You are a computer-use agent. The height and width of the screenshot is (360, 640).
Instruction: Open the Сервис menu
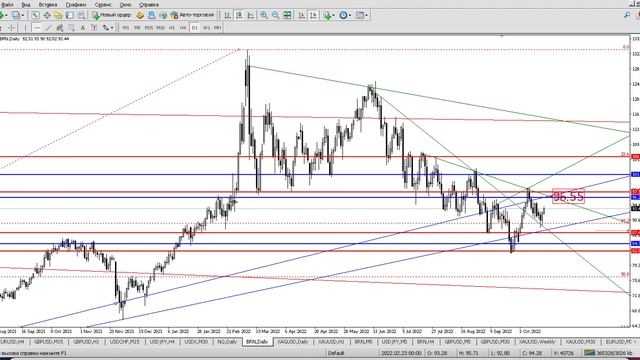pos(103,4)
